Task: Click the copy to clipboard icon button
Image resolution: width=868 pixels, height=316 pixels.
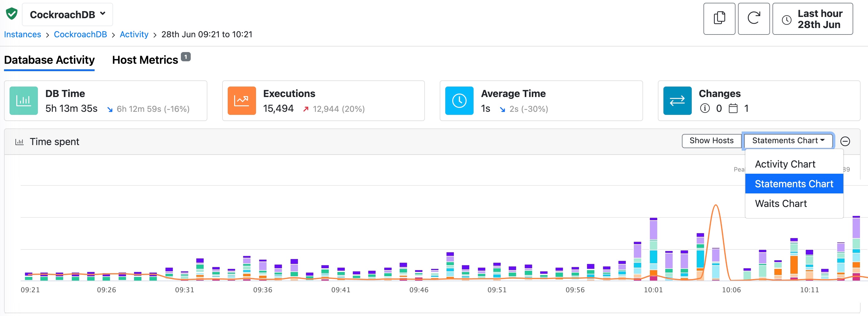Action: coord(719,18)
